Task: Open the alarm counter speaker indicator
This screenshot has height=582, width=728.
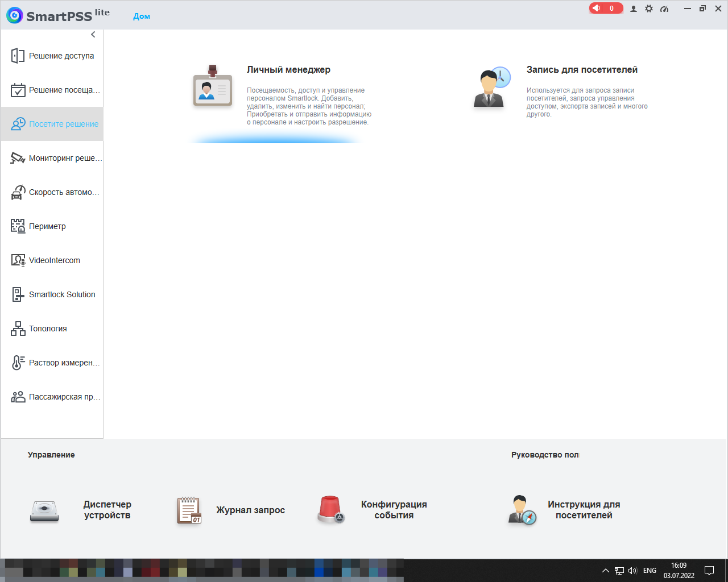Action: tap(606, 9)
